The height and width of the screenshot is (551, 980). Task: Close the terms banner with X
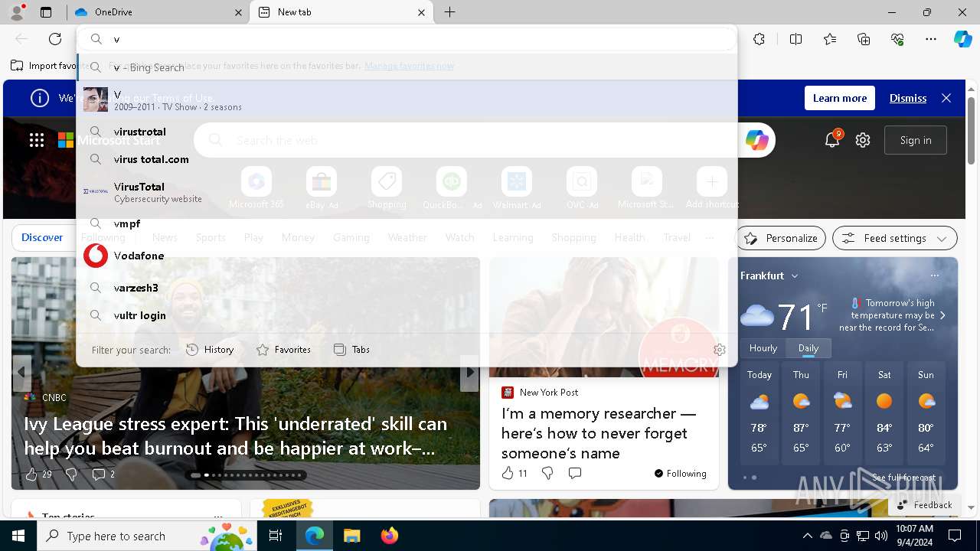pyautogui.click(x=946, y=98)
